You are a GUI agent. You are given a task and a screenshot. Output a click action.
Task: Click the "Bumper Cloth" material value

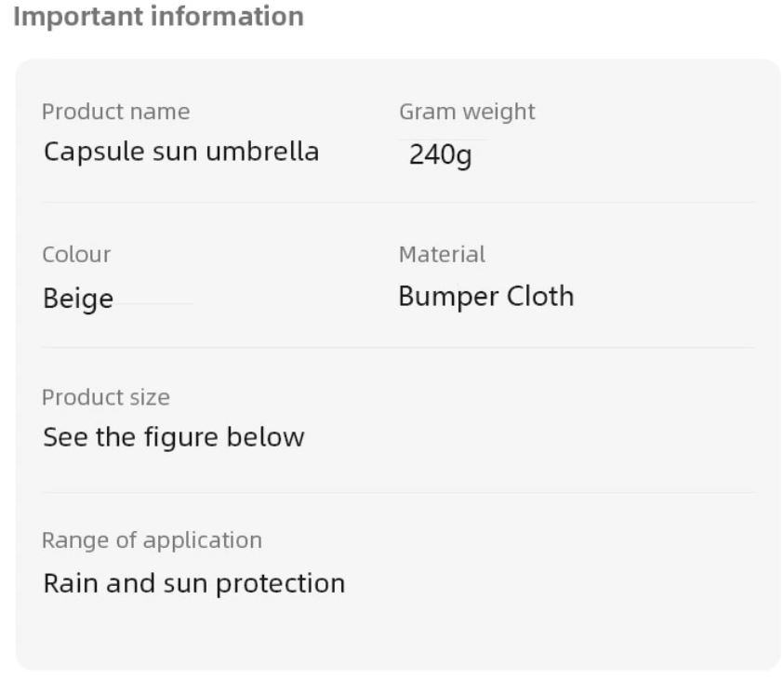485,296
